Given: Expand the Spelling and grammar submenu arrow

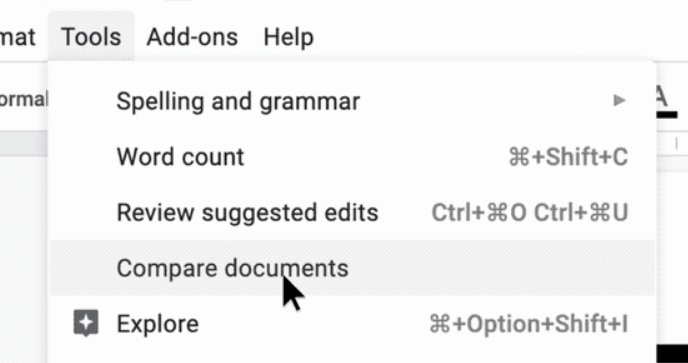Looking at the screenshot, I should [619, 101].
